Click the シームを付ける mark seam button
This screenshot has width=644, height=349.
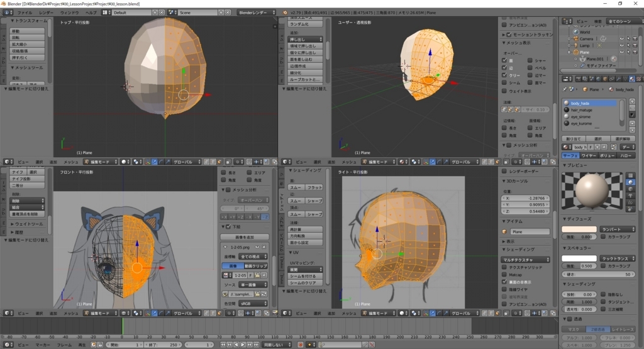pos(306,276)
